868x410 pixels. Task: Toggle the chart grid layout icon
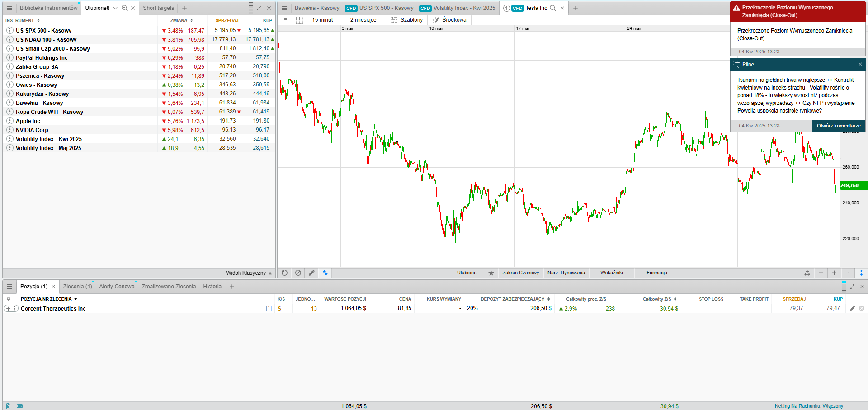pos(299,20)
